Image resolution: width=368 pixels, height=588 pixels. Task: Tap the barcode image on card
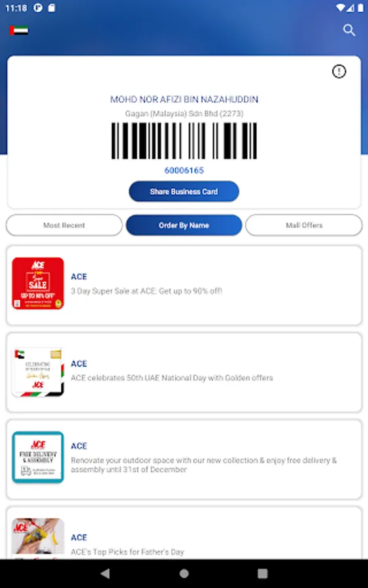point(184,140)
